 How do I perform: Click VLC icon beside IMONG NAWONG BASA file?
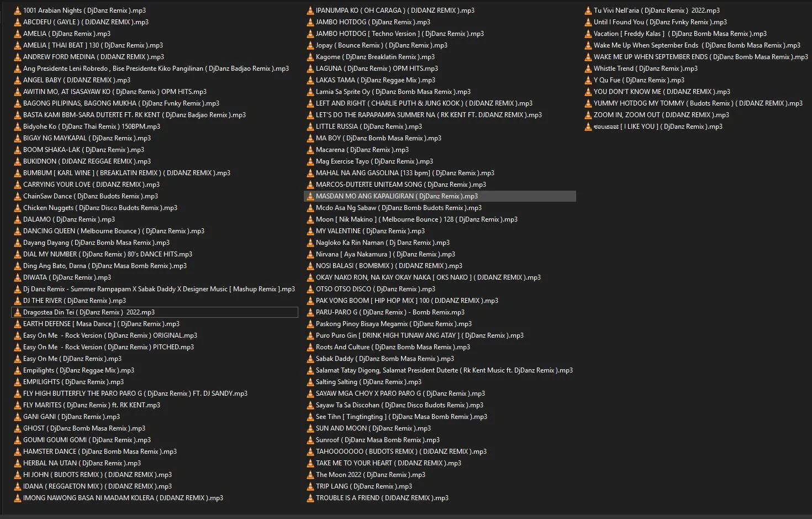18,498
